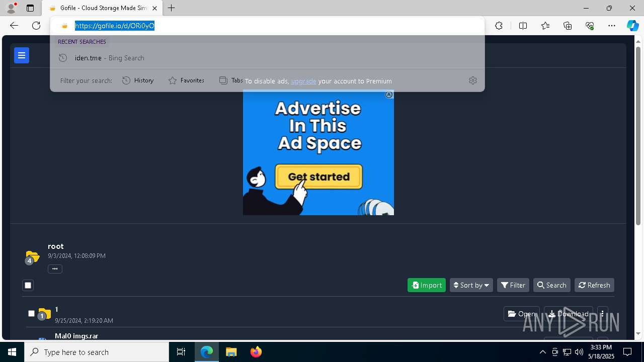Open the taskbar clock and date

601,352
